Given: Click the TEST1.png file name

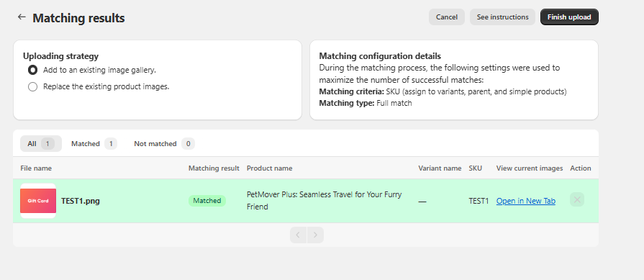Looking at the screenshot, I should click(x=81, y=201).
